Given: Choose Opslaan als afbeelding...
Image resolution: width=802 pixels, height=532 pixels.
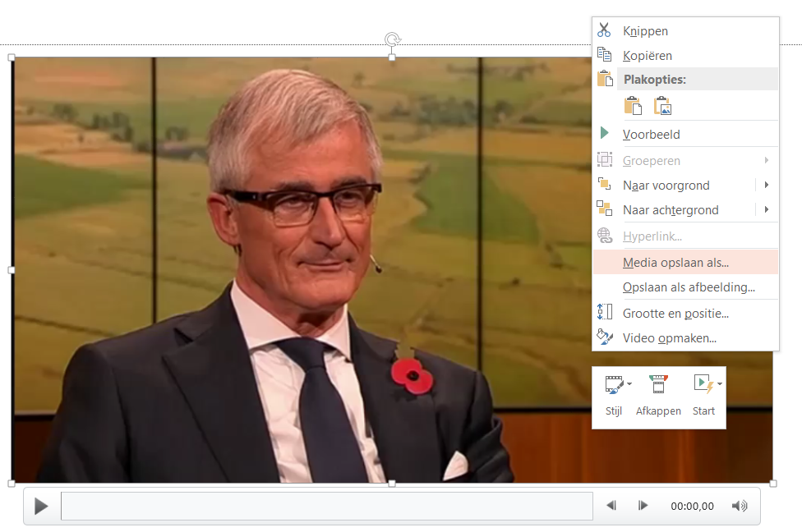Looking at the screenshot, I should coord(685,287).
